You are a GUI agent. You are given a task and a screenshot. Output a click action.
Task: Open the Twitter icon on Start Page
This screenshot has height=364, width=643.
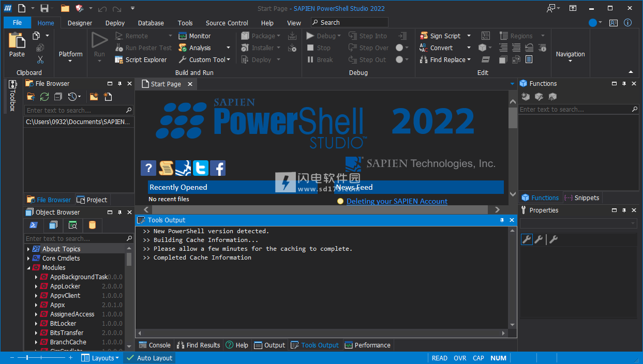click(x=201, y=168)
